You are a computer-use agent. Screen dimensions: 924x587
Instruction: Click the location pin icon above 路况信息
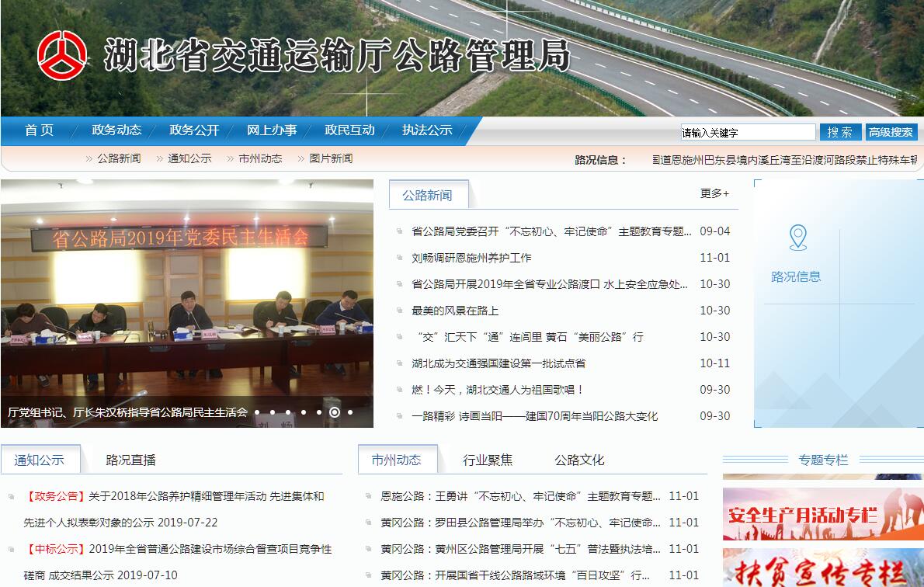click(797, 238)
